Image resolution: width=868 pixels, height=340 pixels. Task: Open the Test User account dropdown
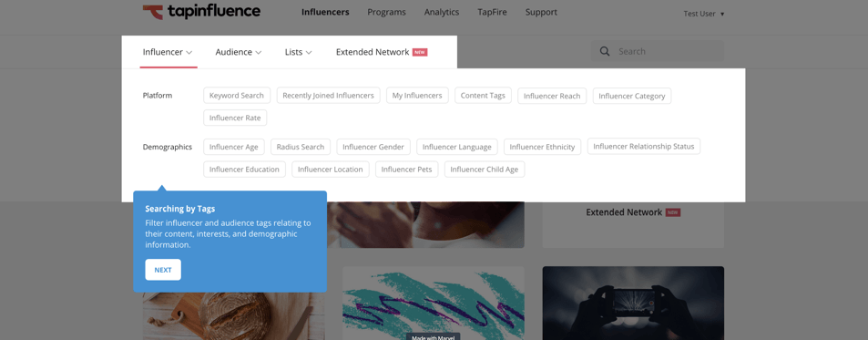pyautogui.click(x=704, y=14)
